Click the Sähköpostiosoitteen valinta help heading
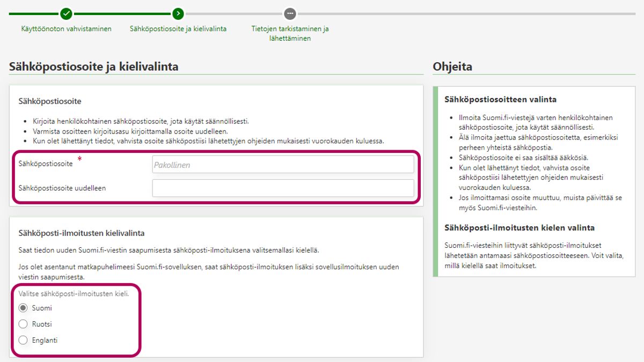Screen dimensions: 644x362 pyautogui.click(x=500, y=99)
